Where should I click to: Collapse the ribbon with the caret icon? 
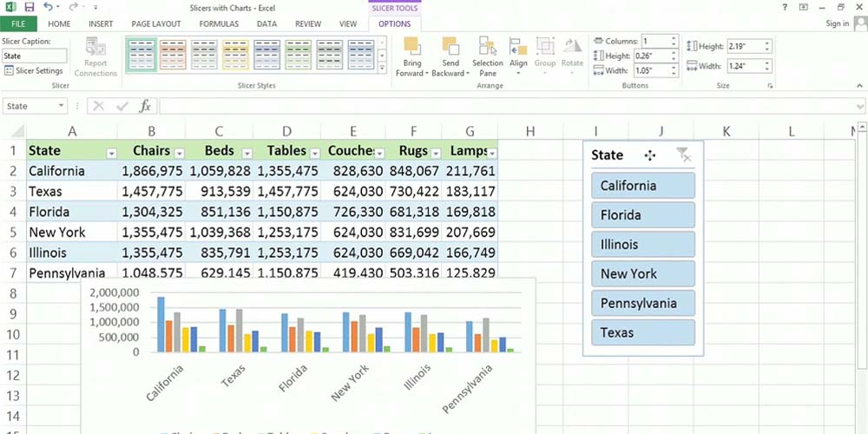[x=859, y=86]
